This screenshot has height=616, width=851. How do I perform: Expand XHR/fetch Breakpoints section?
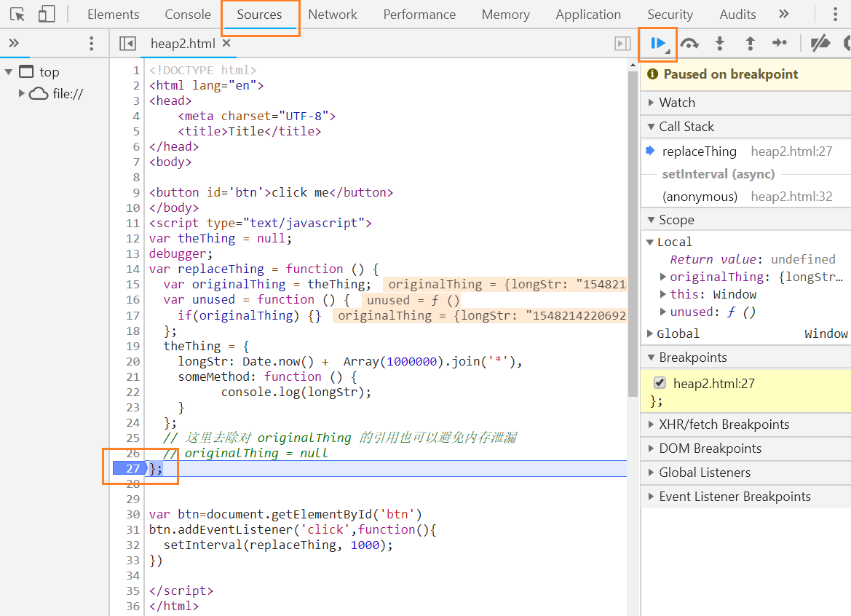tap(723, 425)
